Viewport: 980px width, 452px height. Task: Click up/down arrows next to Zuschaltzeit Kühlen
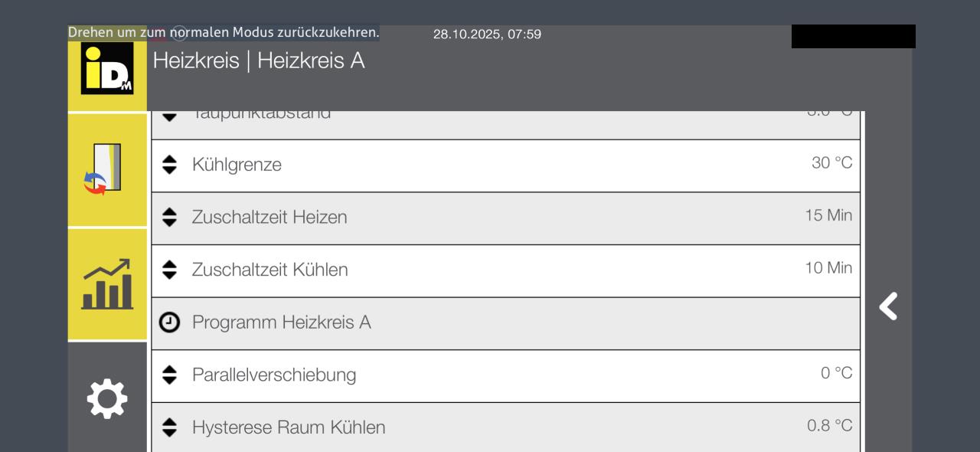169,270
